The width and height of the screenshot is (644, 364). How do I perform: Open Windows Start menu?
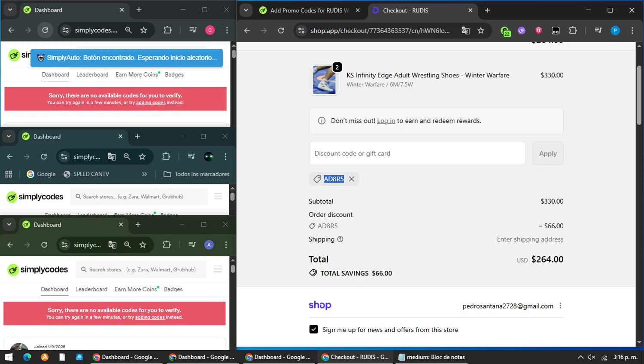click(x=9, y=357)
